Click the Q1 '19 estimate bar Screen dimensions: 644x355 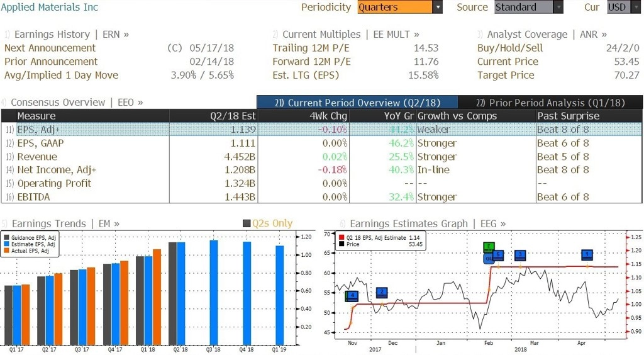coord(279,295)
